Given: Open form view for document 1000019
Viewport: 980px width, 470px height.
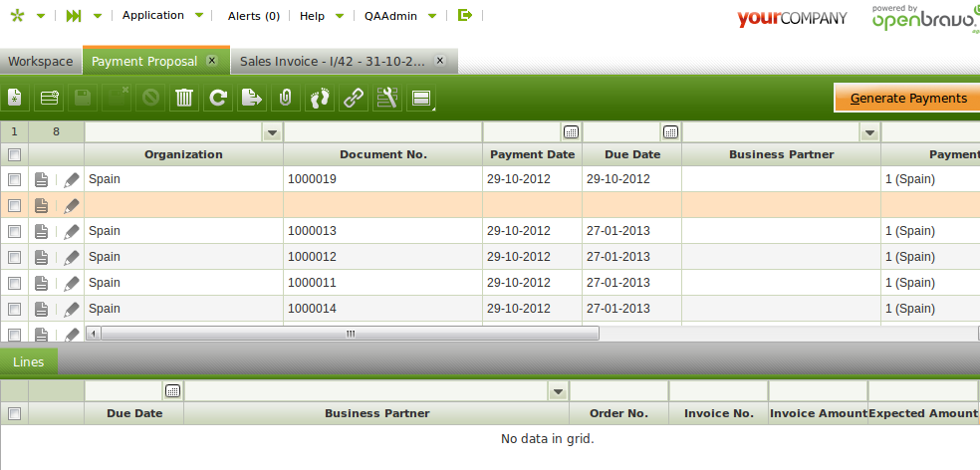Looking at the screenshot, I should (41, 179).
